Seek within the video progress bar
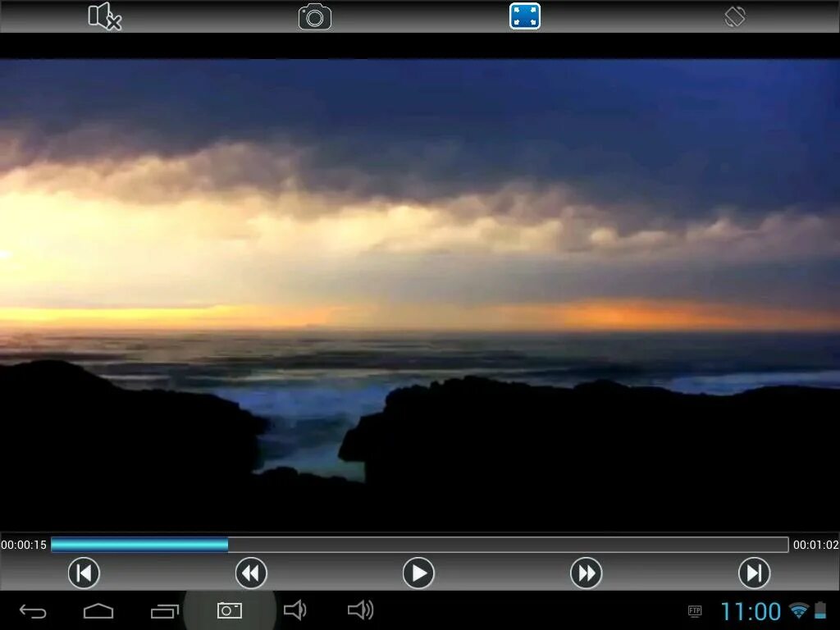 click(419, 545)
